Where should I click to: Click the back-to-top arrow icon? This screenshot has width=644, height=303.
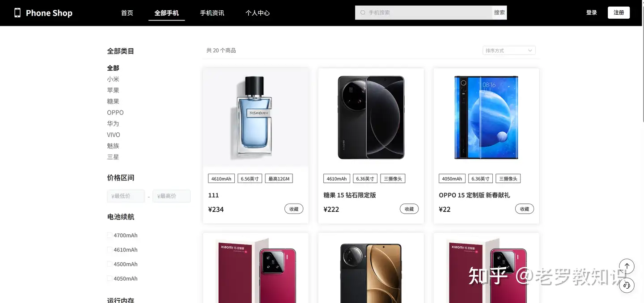[x=627, y=266]
